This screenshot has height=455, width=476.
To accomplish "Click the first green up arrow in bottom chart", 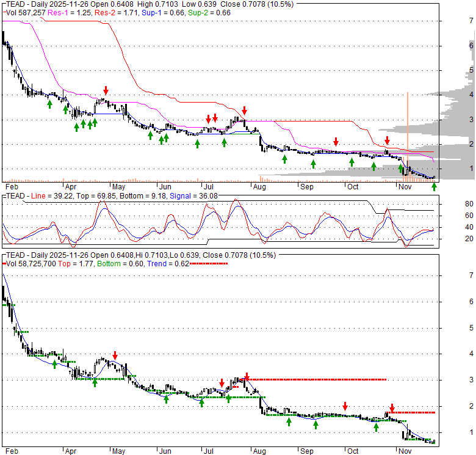I will [54, 364].
